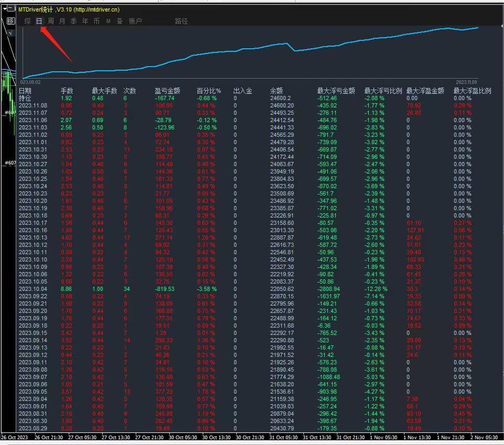Click the 次数 column header

[129, 91]
